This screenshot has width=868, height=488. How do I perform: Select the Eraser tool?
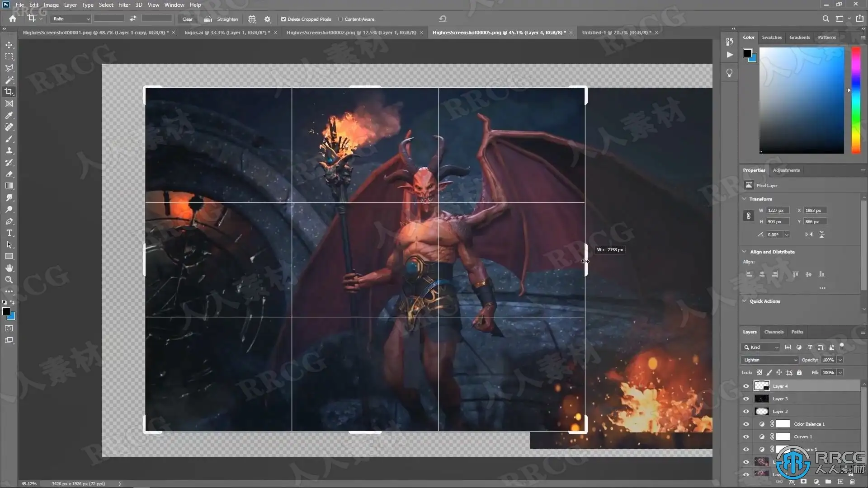tap(9, 174)
